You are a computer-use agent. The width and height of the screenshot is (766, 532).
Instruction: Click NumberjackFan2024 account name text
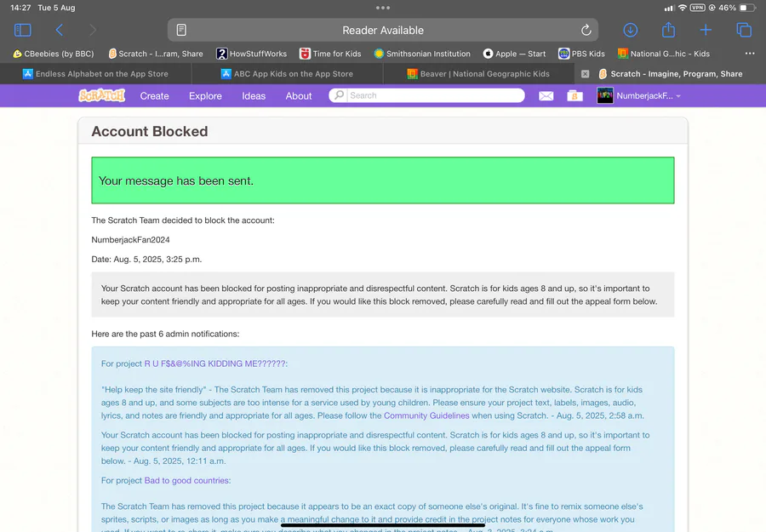coord(130,240)
